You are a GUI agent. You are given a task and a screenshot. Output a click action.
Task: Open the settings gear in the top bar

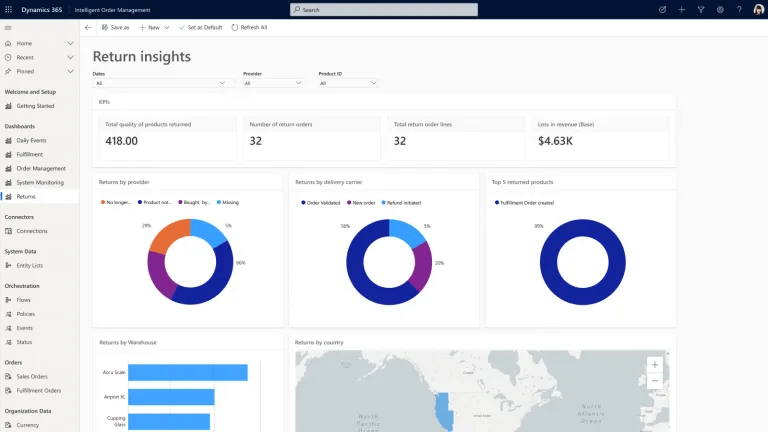[x=720, y=9]
